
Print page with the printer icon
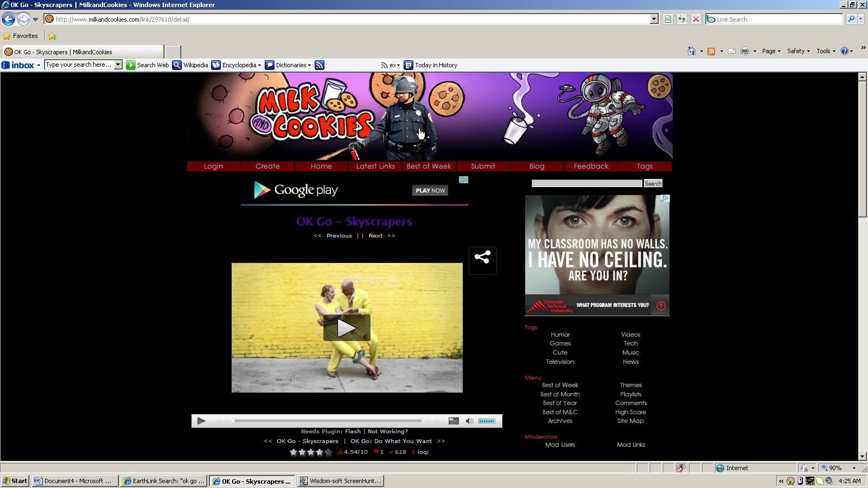tap(745, 51)
